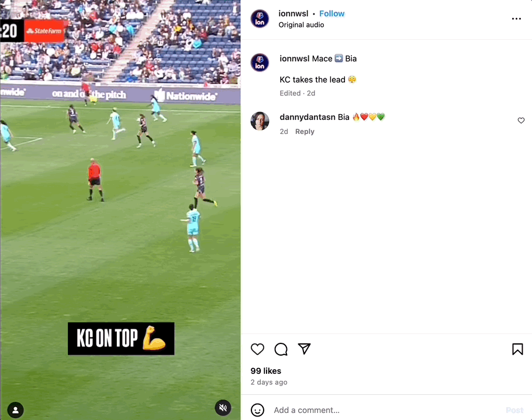View the 99 likes list

(x=265, y=371)
